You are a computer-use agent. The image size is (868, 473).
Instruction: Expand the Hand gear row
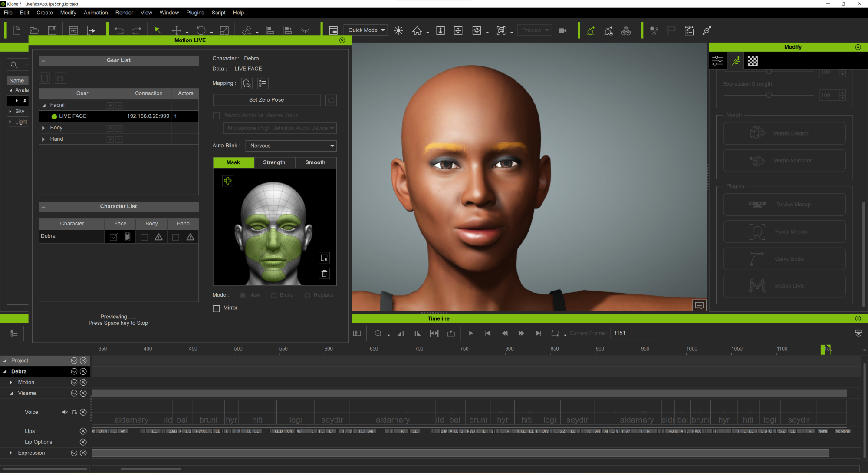(x=43, y=139)
